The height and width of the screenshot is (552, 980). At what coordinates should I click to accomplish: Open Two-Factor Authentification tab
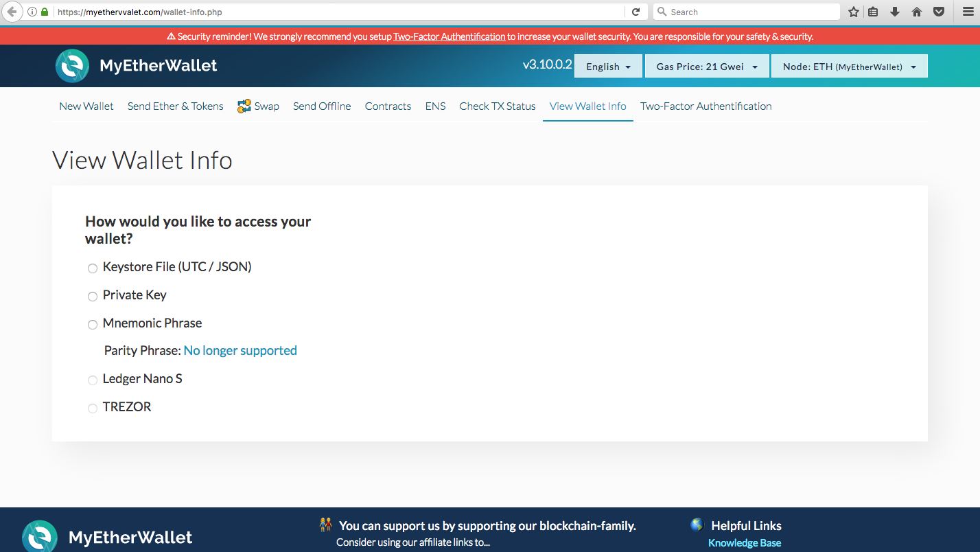pos(706,106)
